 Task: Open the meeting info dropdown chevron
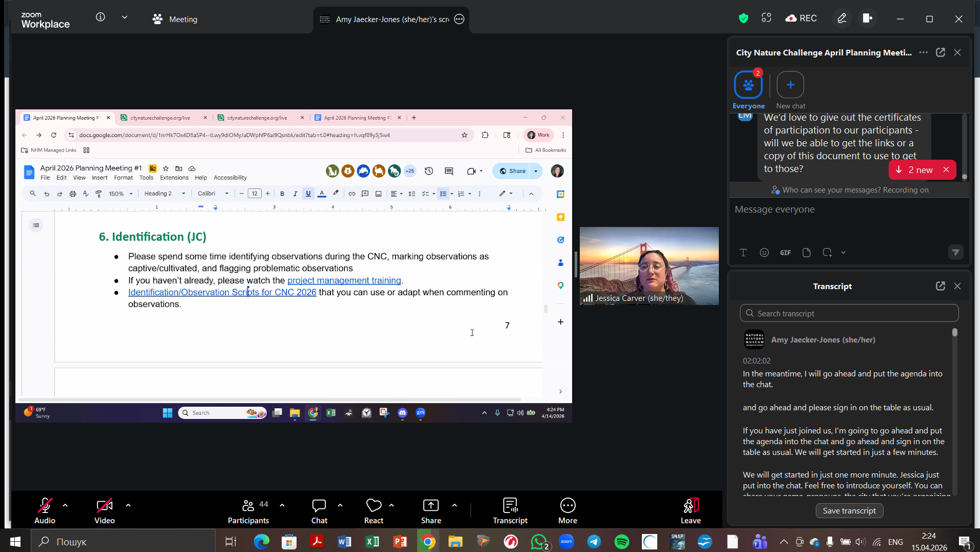click(125, 17)
